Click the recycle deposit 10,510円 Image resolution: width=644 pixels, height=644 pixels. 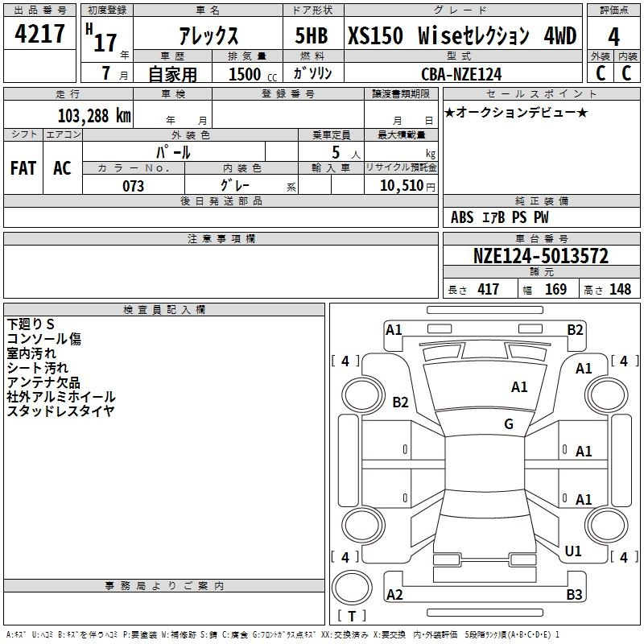[x=407, y=186]
